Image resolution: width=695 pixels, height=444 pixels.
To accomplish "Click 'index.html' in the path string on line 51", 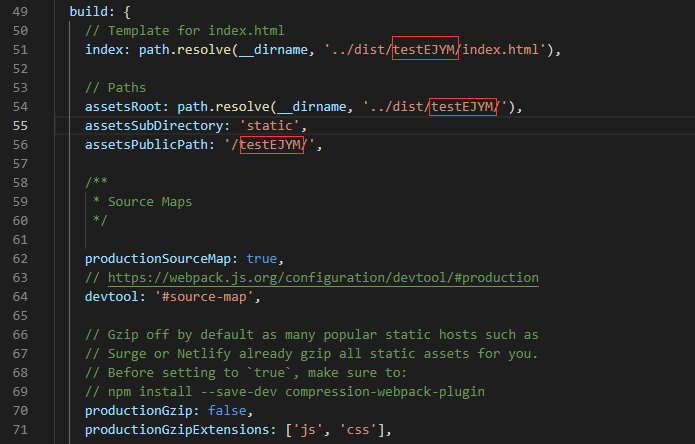I will point(500,50).
